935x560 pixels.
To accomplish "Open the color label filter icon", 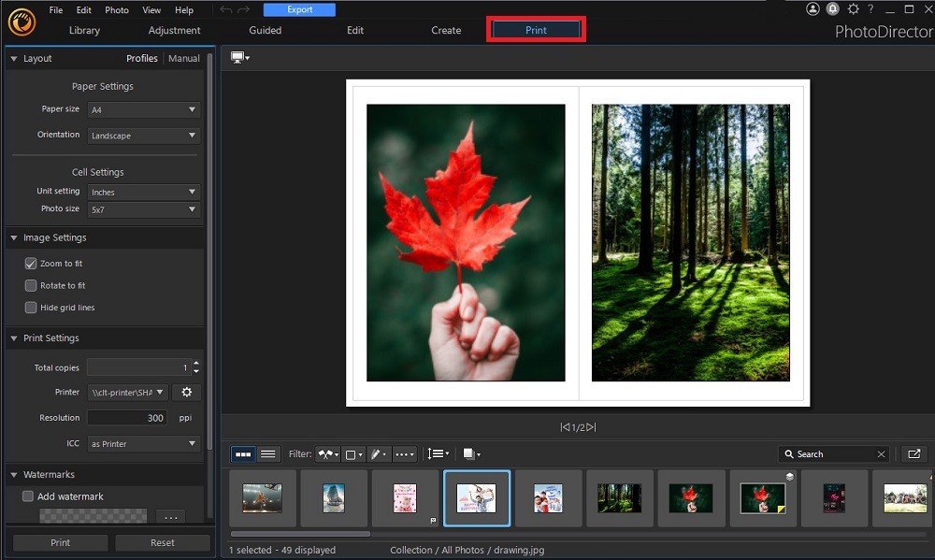I will [352, 453].
